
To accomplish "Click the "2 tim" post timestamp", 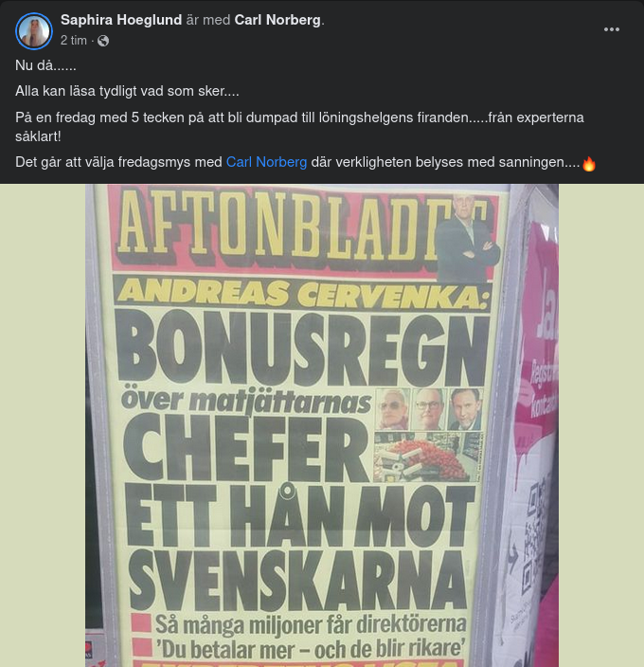I will pos(74,41).
